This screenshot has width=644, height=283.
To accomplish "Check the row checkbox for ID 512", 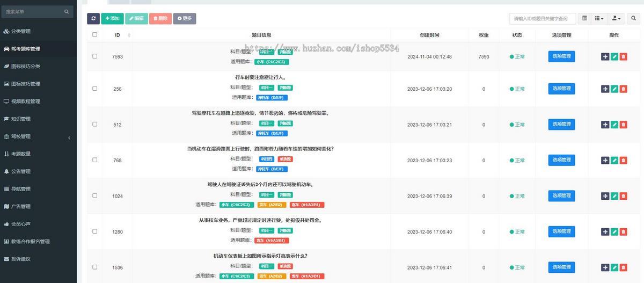I will click(x=95, y=124).
